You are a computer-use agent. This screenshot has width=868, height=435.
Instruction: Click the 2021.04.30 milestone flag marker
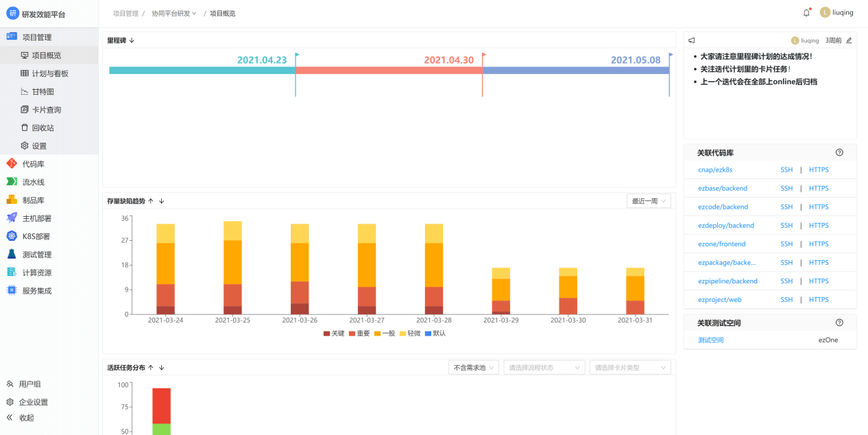[x=483, y=56]
